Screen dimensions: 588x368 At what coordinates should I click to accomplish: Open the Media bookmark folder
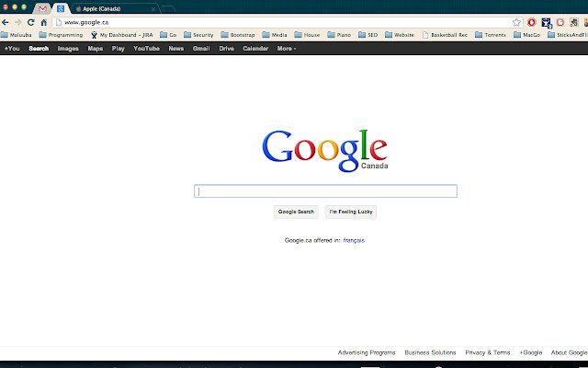[x=275, y=35]
